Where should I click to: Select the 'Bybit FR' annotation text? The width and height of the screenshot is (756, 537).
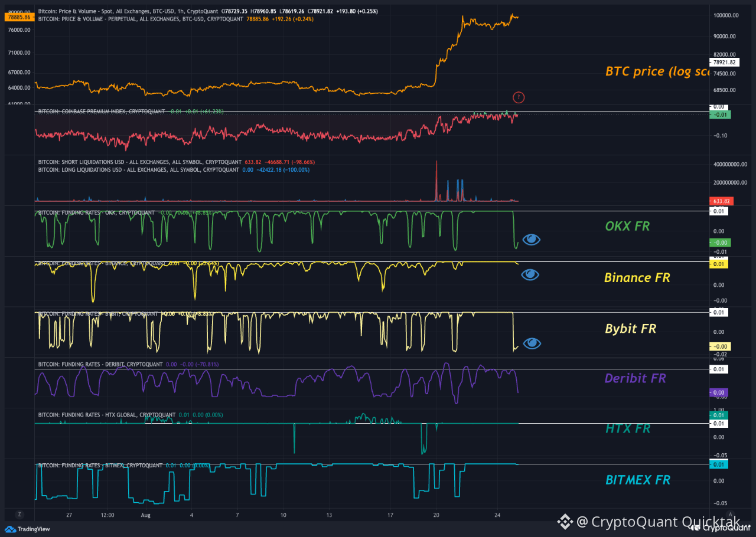pos(631,329)
